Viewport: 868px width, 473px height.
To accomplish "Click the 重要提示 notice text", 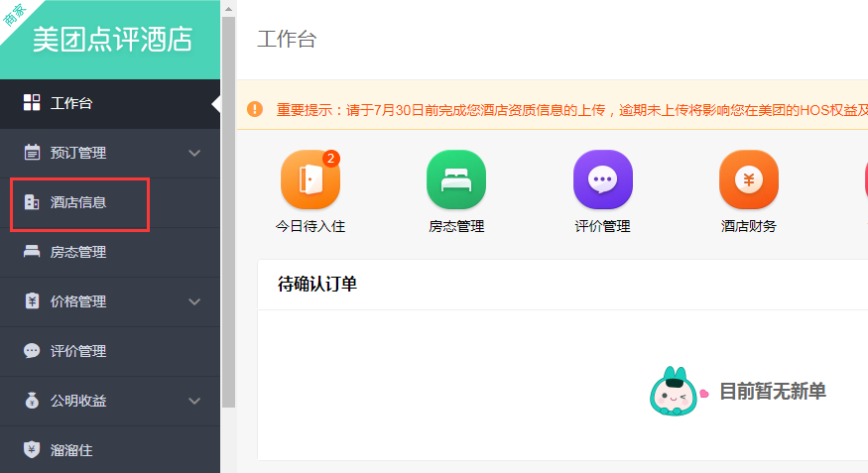I will pyautogui.click(x=571, y=110).
